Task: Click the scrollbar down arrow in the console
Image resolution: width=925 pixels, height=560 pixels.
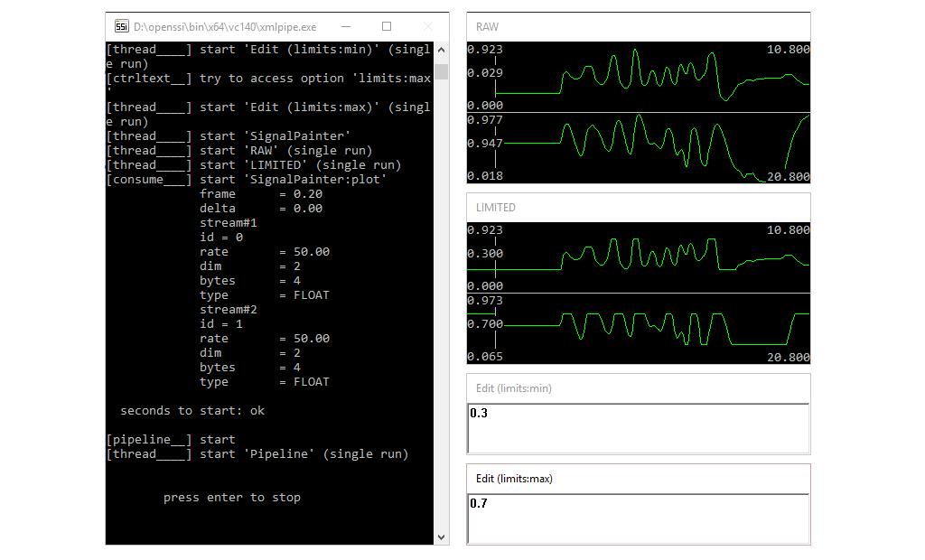Action: click(441, 537)
